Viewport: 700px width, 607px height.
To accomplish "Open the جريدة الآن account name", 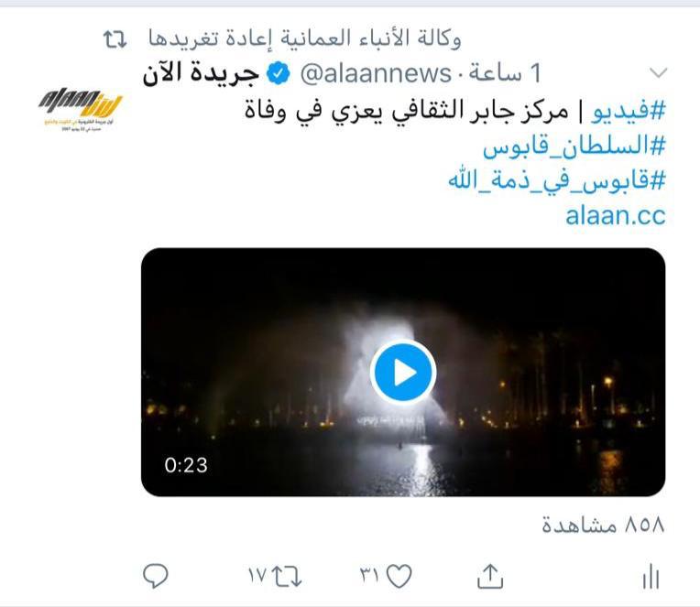I will tap(201, 72).
